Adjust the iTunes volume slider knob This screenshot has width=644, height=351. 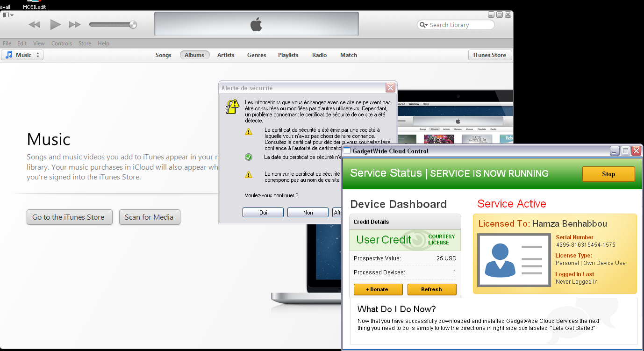pyautogui.click(x=133, y=25)
